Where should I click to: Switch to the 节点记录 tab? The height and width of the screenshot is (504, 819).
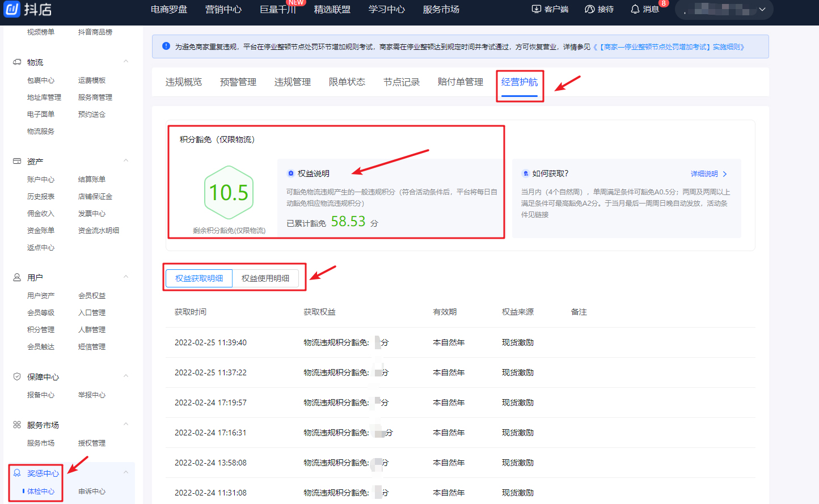click(402, 82)
